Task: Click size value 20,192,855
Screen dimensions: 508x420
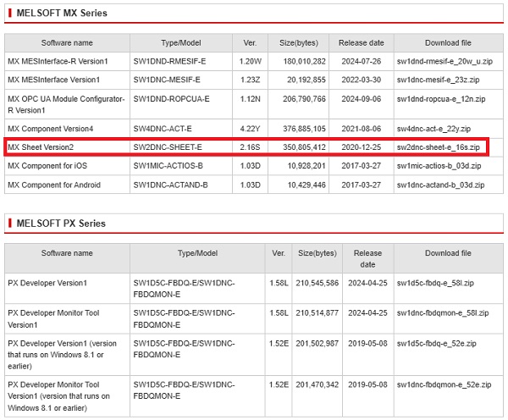Action: click(306, 80)
